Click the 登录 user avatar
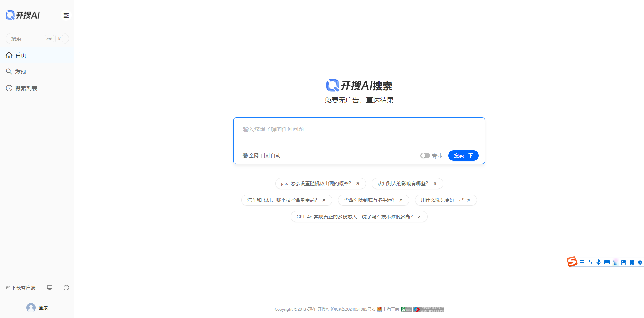644x318 pixels. 31,308
